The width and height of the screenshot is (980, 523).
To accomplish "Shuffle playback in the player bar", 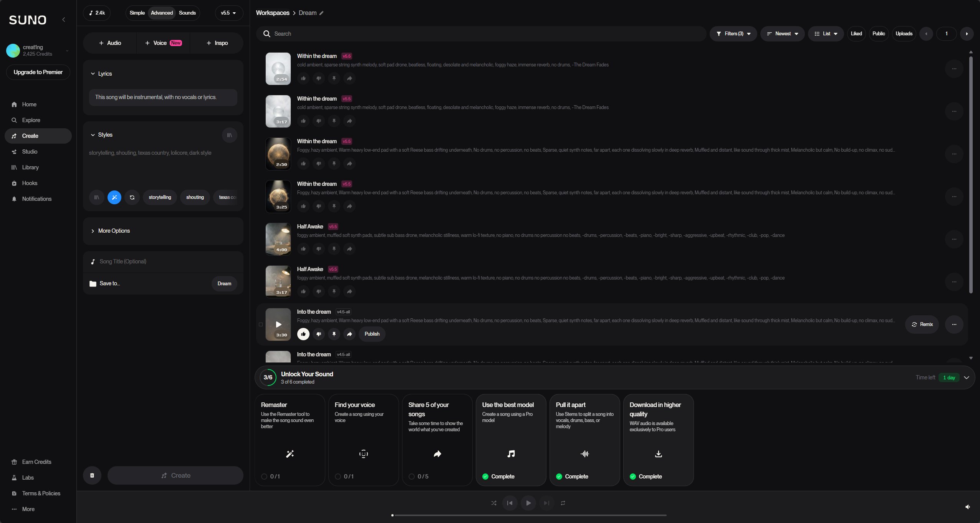I will pos(494,503).
